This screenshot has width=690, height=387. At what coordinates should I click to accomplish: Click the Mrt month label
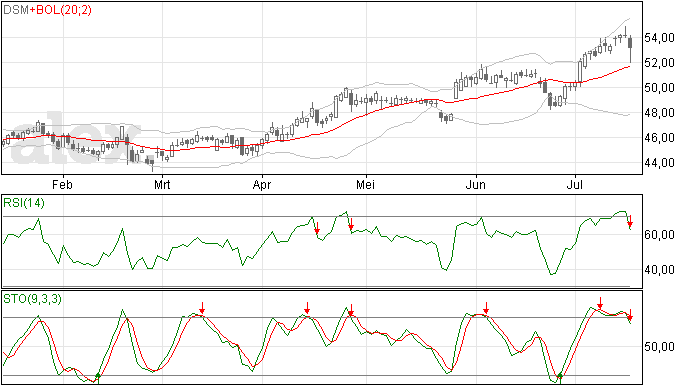[162, 184]
